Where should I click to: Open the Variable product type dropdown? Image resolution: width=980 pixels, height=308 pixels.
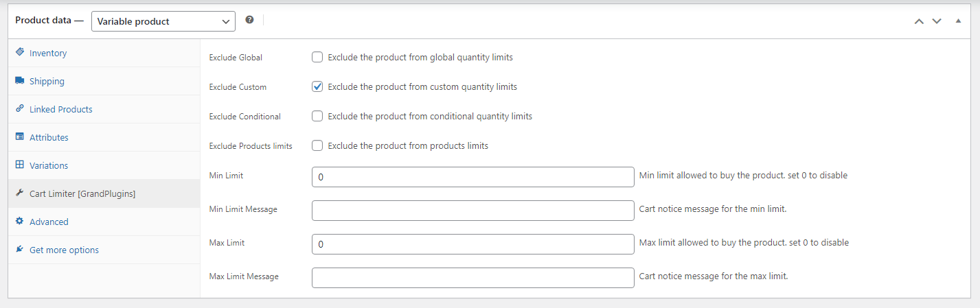coord(163,21)
